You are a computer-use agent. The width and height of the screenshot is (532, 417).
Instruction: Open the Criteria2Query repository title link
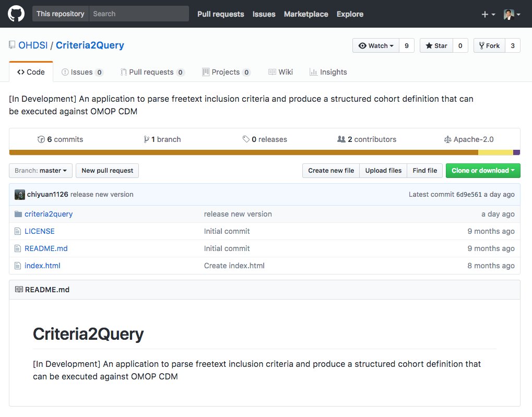(90, 45)
